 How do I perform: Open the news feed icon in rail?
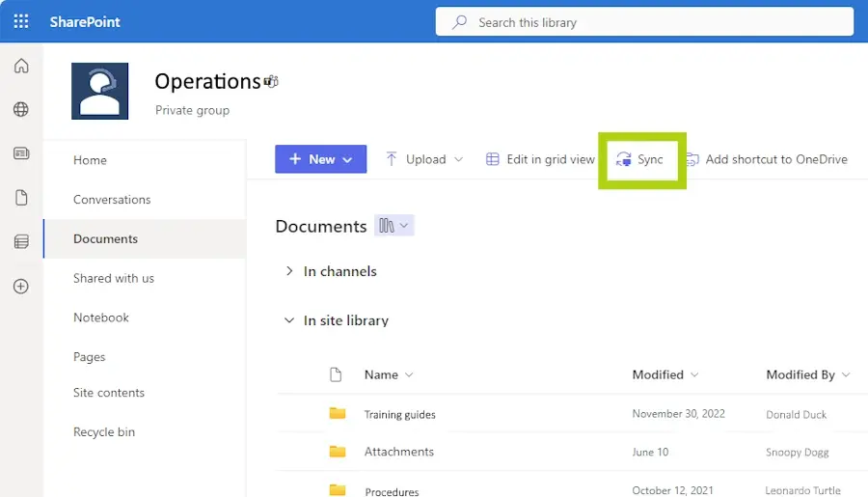tap(21, 153)
